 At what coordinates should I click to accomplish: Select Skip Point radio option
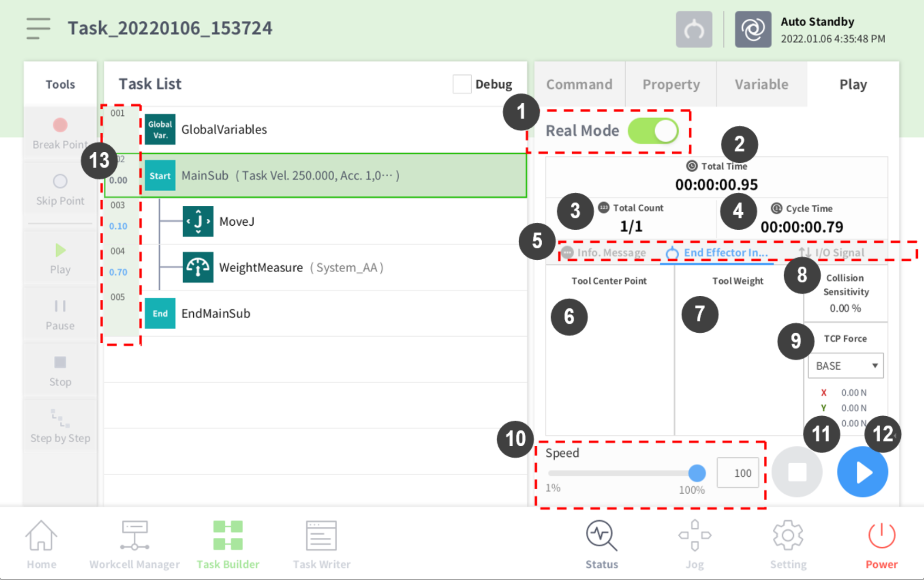60,181
